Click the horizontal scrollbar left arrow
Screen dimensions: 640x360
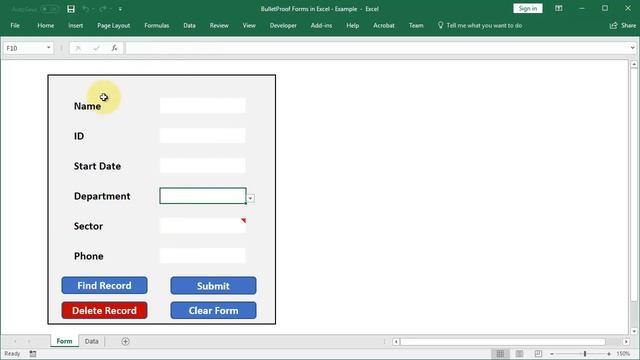396,342
